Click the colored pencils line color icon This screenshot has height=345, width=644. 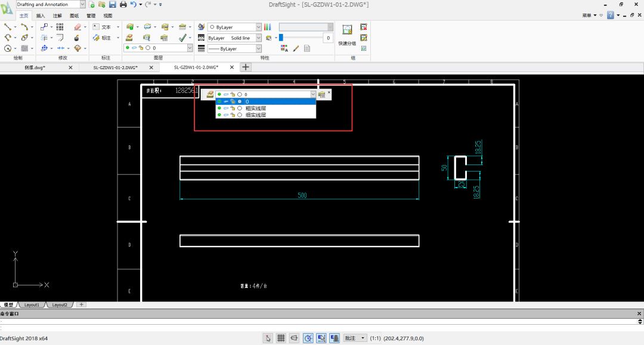coord(268,27)
